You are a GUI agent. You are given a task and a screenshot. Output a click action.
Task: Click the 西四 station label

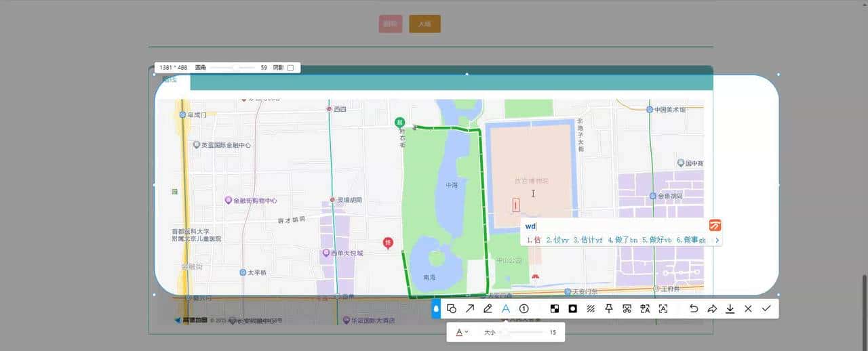[x=340, y=109]
